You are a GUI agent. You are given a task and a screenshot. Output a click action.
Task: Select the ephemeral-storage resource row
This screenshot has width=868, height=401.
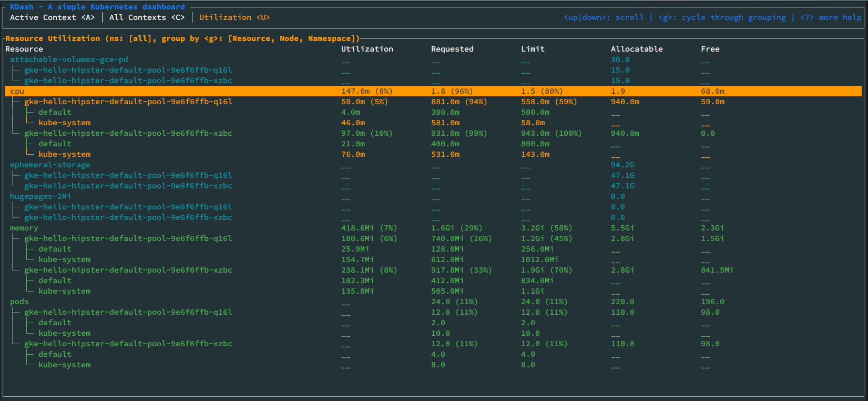pyautogui.click(x=433, y=165)
